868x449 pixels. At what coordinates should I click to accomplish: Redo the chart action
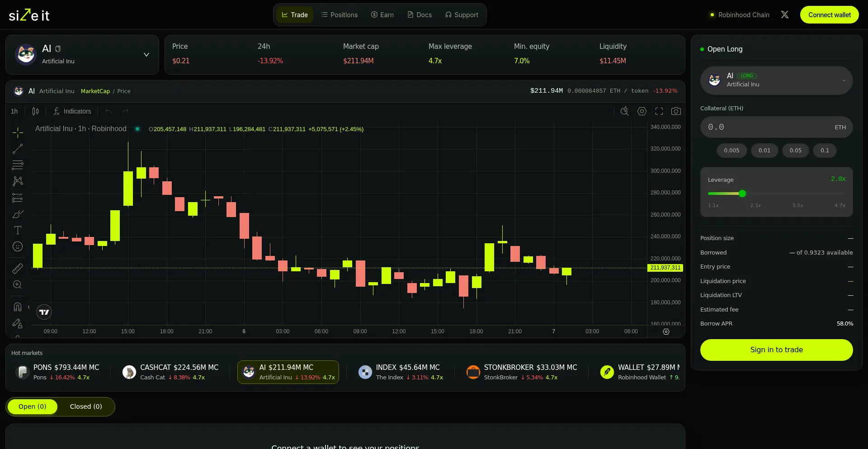tap(125, 111)
